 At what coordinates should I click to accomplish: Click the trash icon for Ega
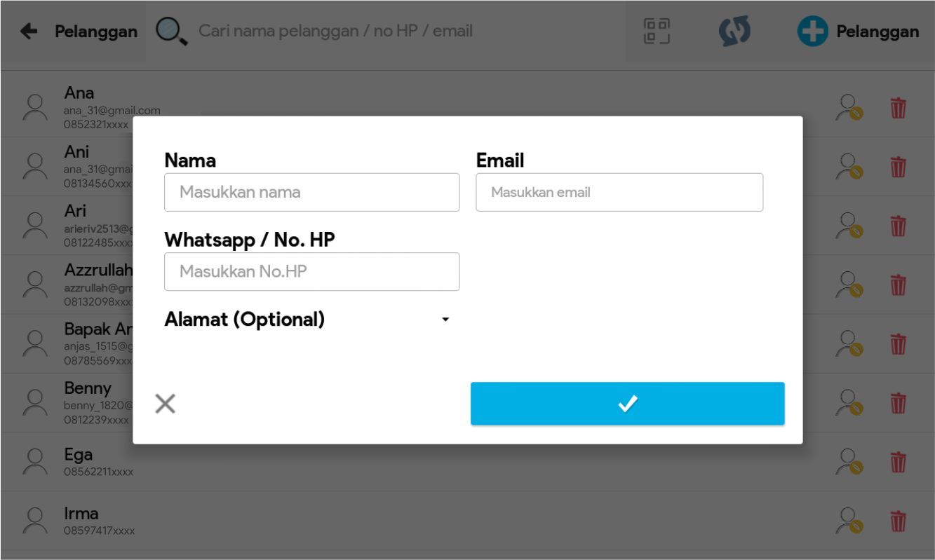pyautogui.click(x=898, y=462)
